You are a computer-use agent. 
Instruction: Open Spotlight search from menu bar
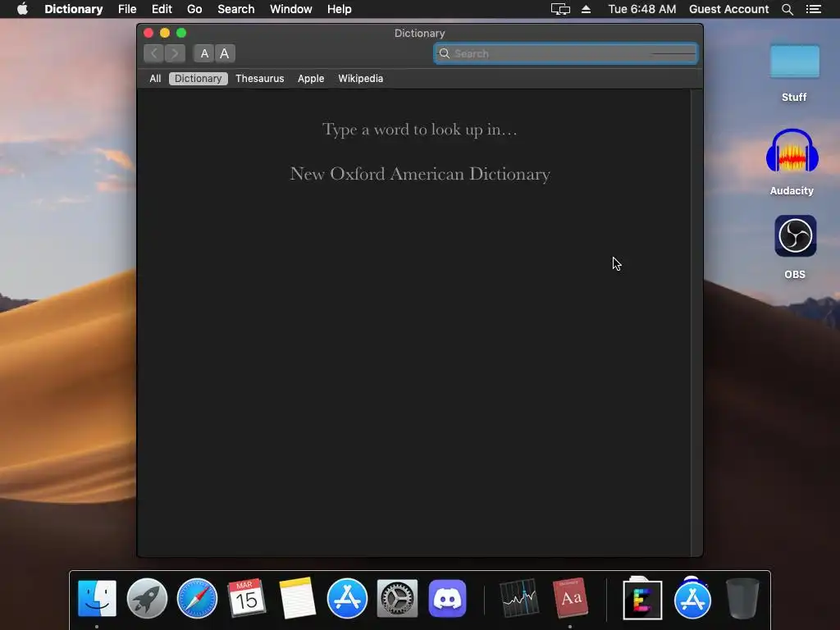787,9
